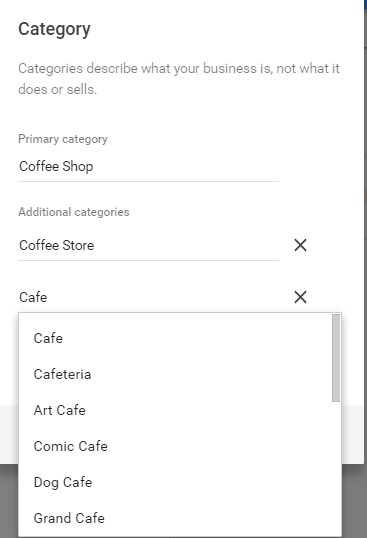The image size is (367, 538).
Task: Click blank dialog space right of Coffee Shop
Action: [x=319, y=167]
